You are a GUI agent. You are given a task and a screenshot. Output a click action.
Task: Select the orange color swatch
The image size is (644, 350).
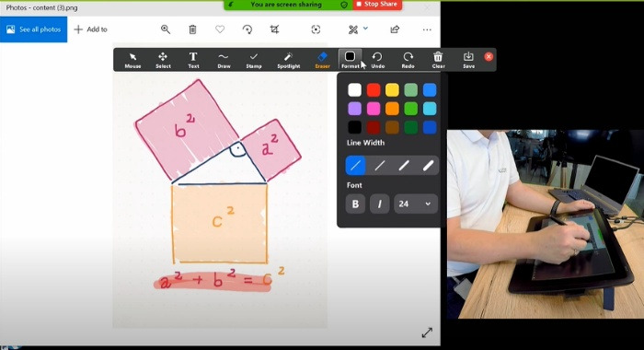pos(392,109)
